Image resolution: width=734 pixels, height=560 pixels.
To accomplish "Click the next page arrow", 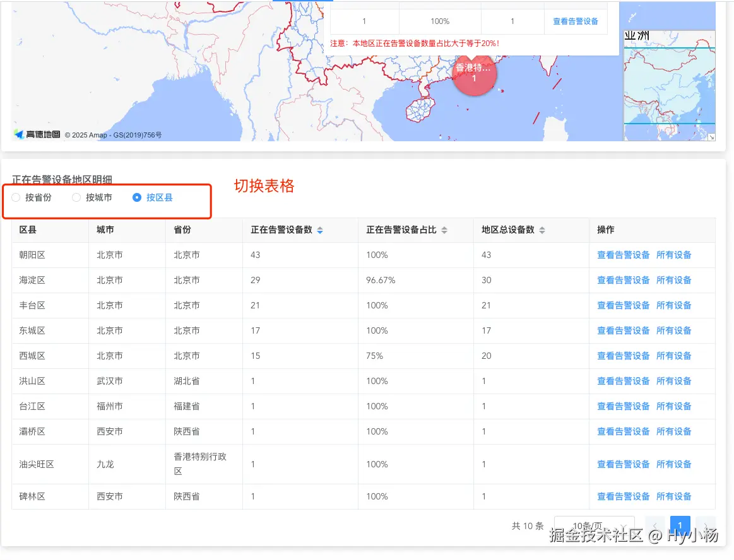I will tap(706, 526).
